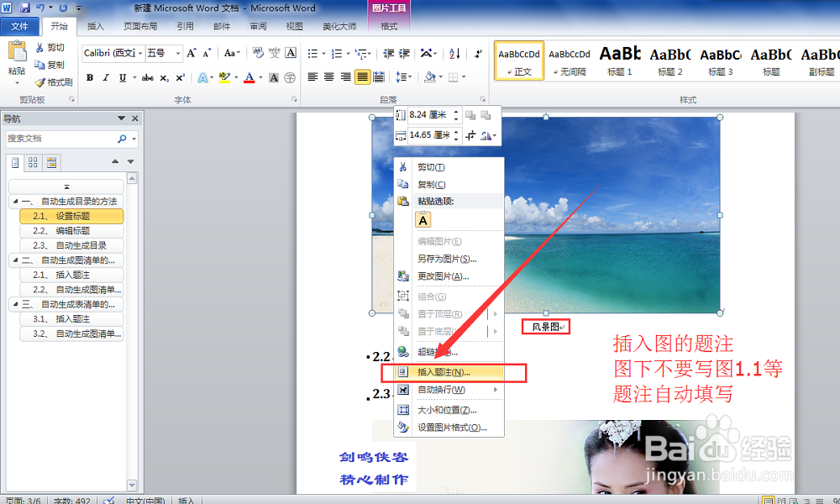Click the Paste clipboard icon
This screenshot has height=504, width=840.
[17, 51]
